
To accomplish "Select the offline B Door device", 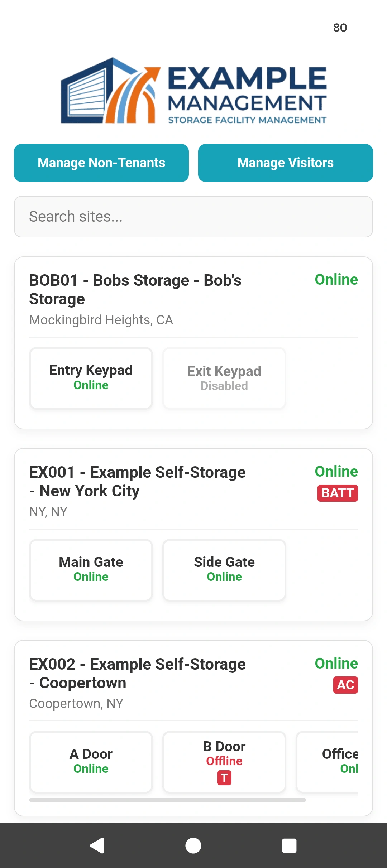I will click(224, 762).
